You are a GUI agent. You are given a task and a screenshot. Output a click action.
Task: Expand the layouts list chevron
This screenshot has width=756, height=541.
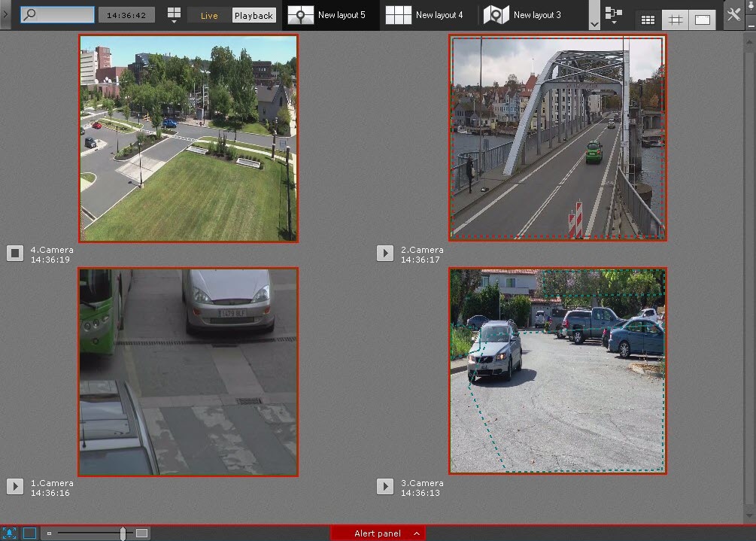point(594,24)
